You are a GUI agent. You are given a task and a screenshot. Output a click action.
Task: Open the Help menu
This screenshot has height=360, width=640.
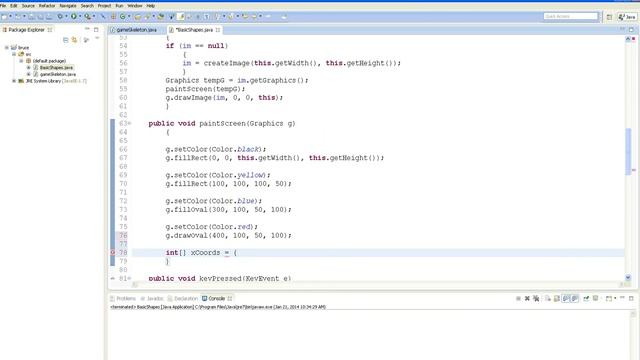pos(150,6)
